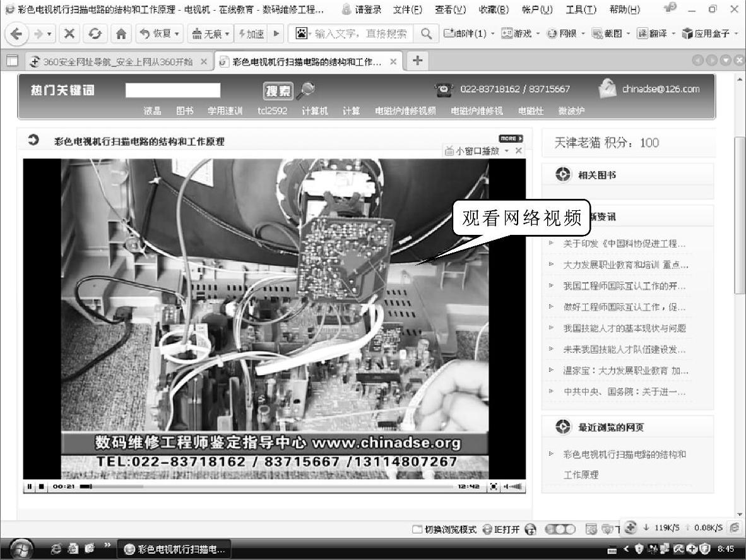
Task: Adjust the video volume slider
Action: [513, 486]
